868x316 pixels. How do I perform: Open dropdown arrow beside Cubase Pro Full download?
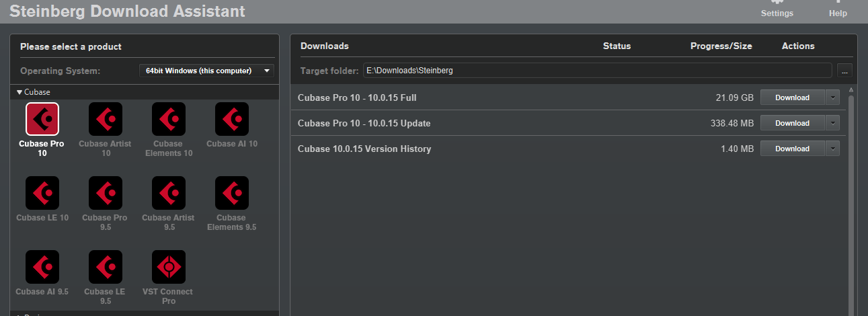tap(833, 97)
